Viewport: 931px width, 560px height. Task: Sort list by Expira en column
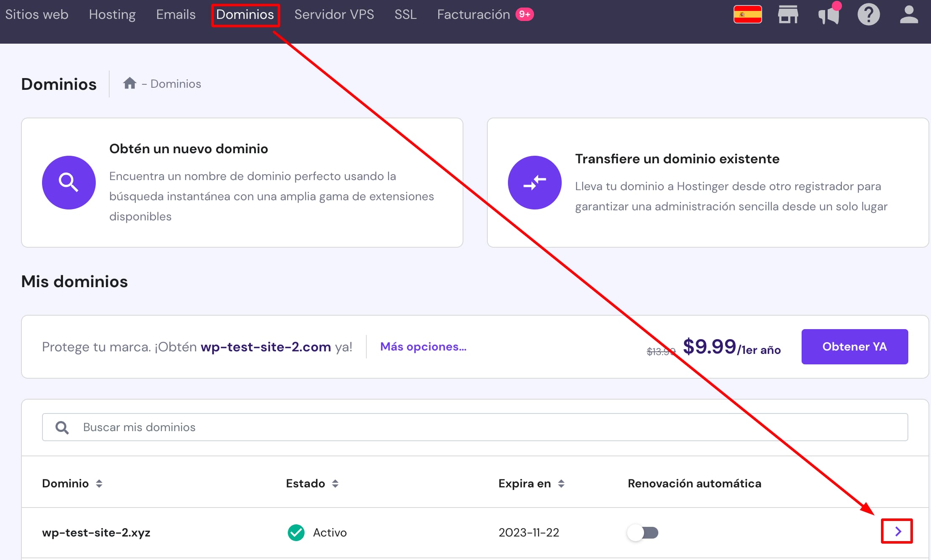click(x=561, y=484)
